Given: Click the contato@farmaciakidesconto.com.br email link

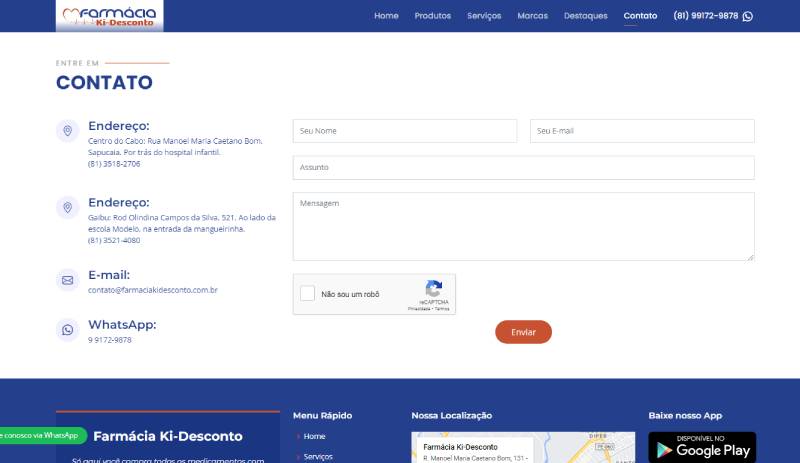Looking at the screenshot, I should point(153,290).
